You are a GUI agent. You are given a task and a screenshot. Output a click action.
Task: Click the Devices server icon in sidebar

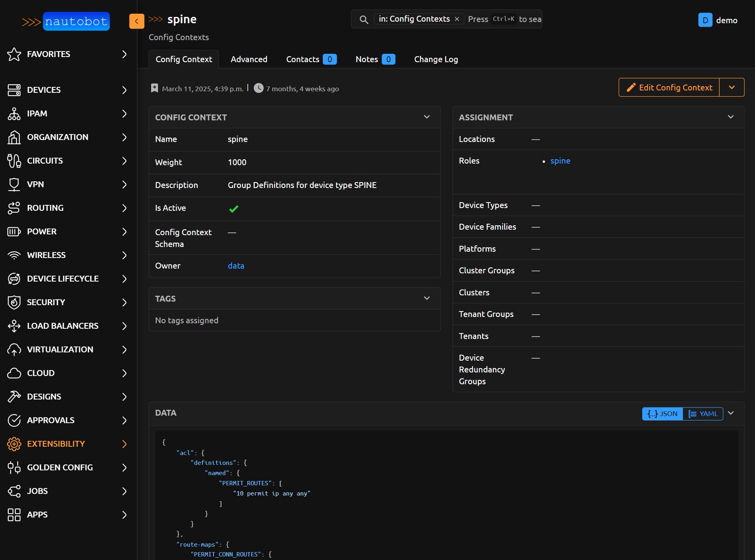pos(14,90)
